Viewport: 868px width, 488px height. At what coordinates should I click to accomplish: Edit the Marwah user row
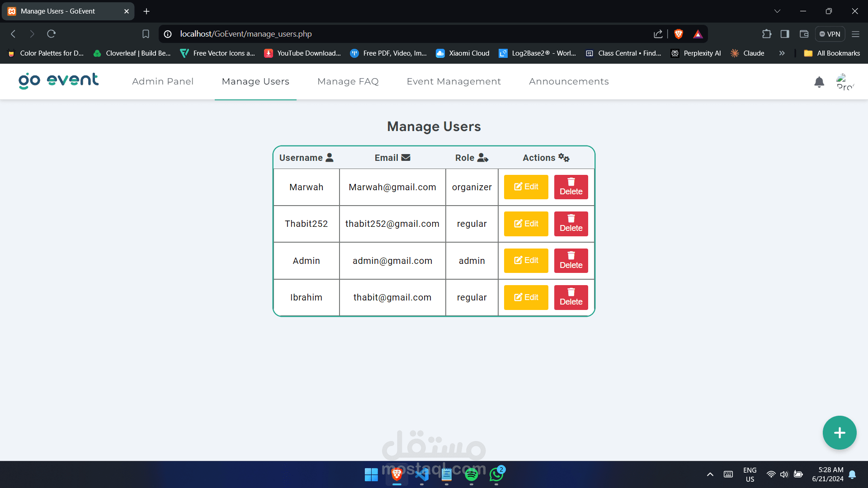pyautogui.click(x=526, y=187)
